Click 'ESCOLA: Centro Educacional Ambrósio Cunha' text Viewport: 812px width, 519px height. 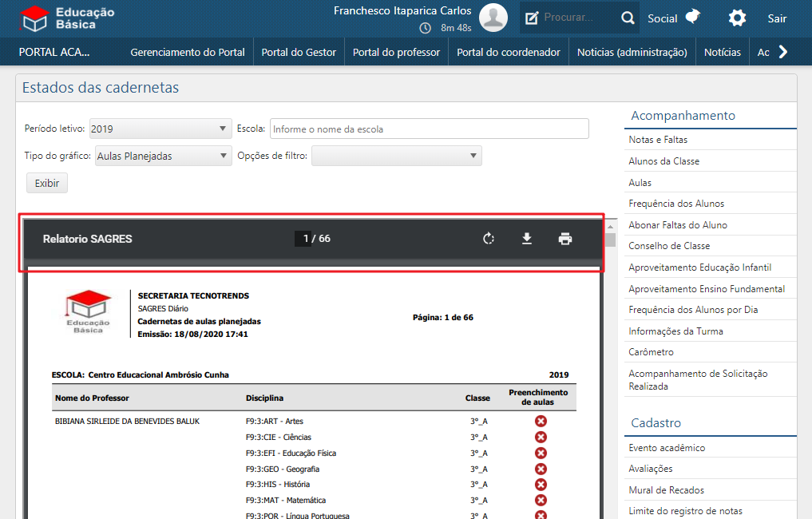141,375
